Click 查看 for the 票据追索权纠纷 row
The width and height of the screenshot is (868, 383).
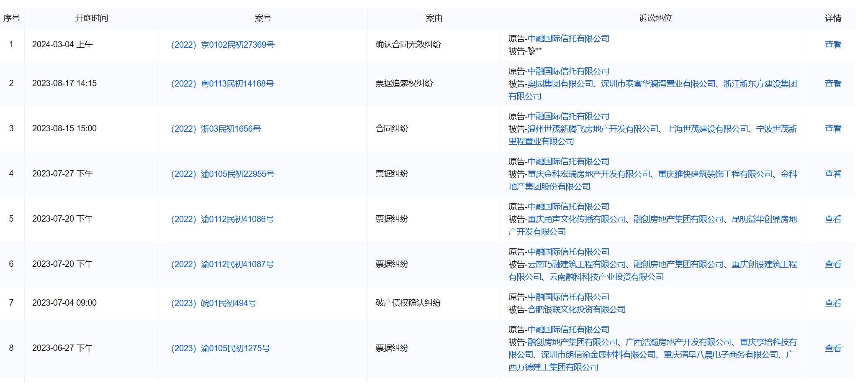(x=833, y=84)
